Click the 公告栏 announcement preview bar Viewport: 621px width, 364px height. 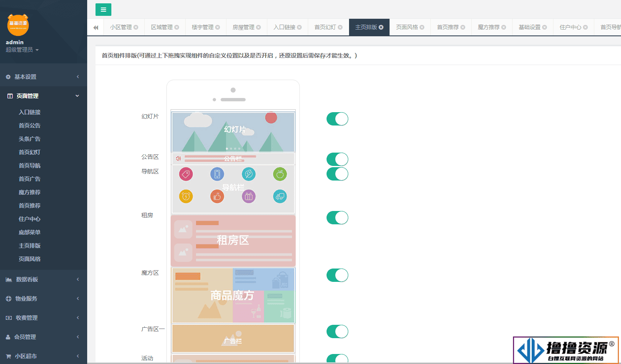pos(233,158)
